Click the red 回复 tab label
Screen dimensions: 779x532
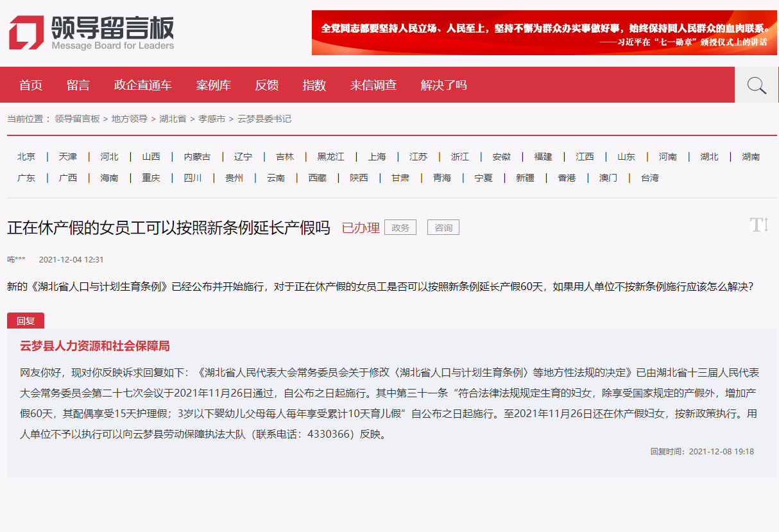(x=26, y=321)
